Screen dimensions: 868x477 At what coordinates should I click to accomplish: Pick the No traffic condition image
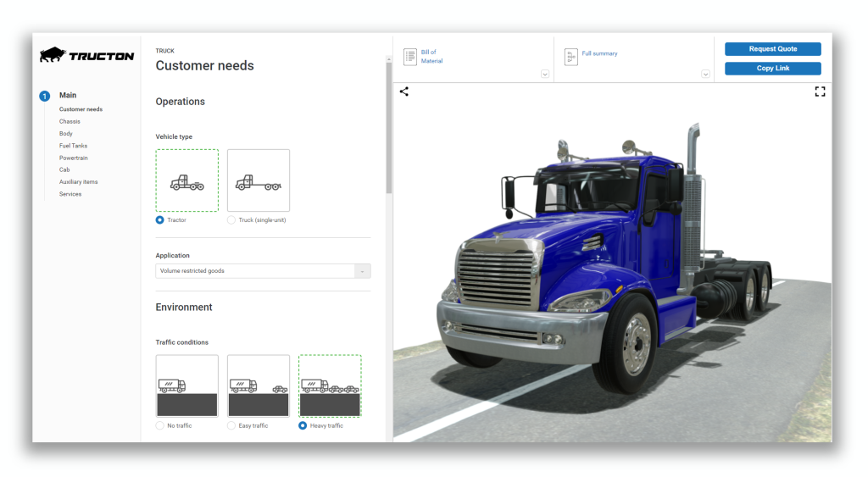point(187,385)
